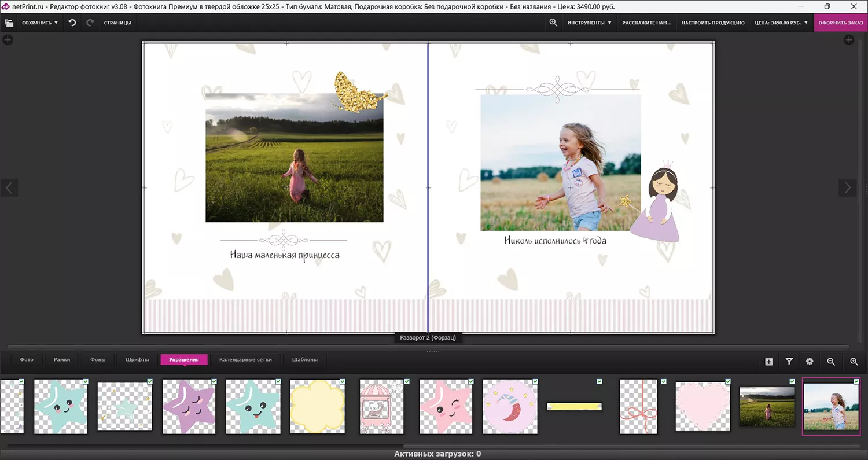
Task: Shrink thumbnails with zoom-out magnifier
Action: click(831, 362)
